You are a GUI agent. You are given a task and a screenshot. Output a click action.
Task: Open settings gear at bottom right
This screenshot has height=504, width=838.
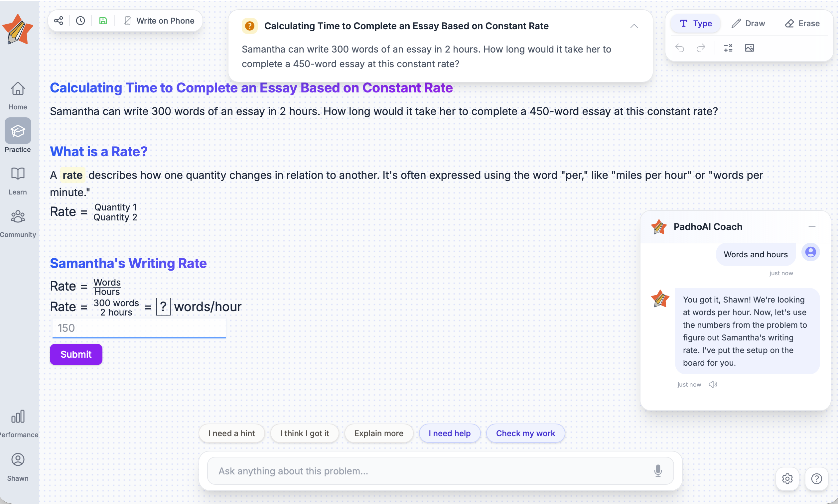click(787, 478)
